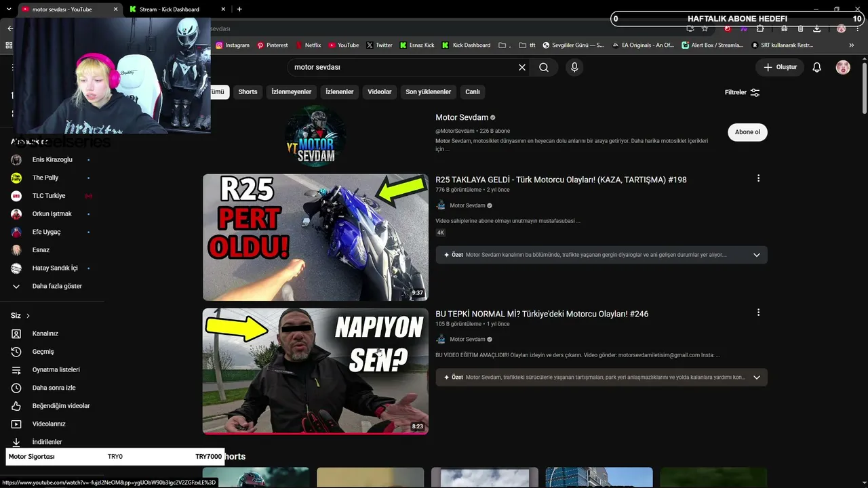Click the magnifying glass search button
This screenshot has width=868, height=488.
(544, 67)
